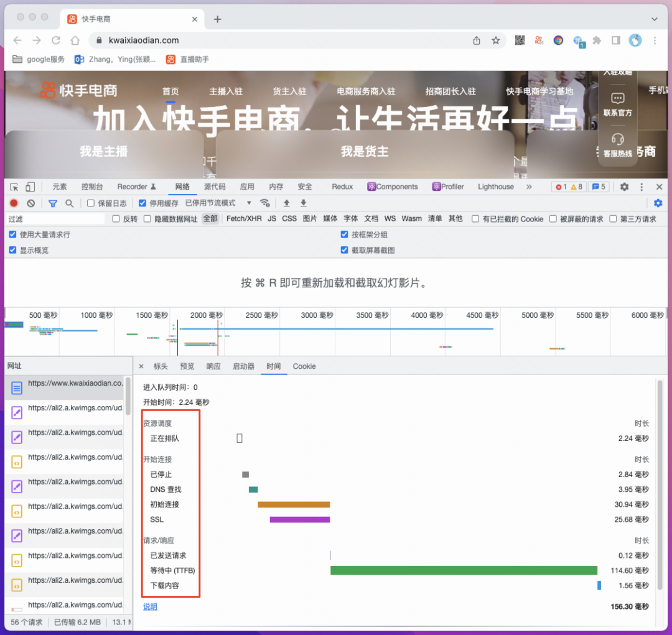The height and width of the screenshot is (635, 672).
Task: Import HAR file upload arrow
Action: 287,203
